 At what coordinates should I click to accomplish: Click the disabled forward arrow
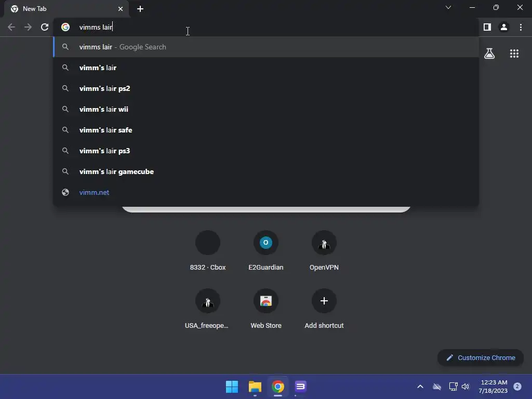pos(28,27)
